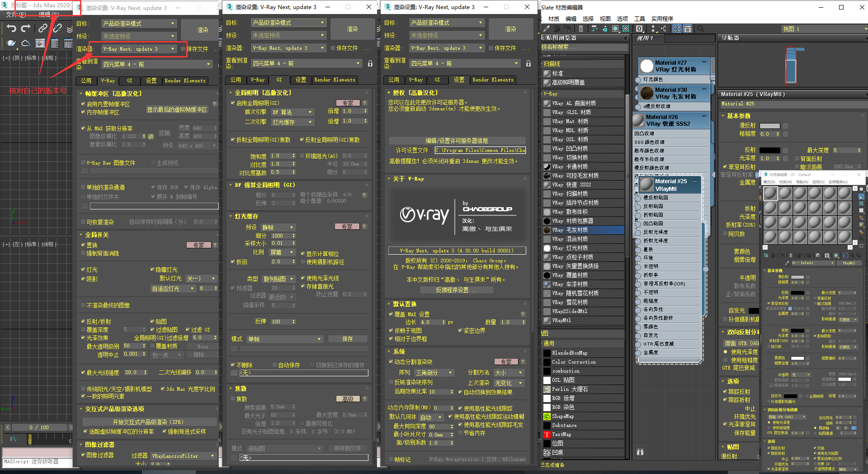
Task: Open the '材质' menu in Slate editor
Action: tap(554, 19)
